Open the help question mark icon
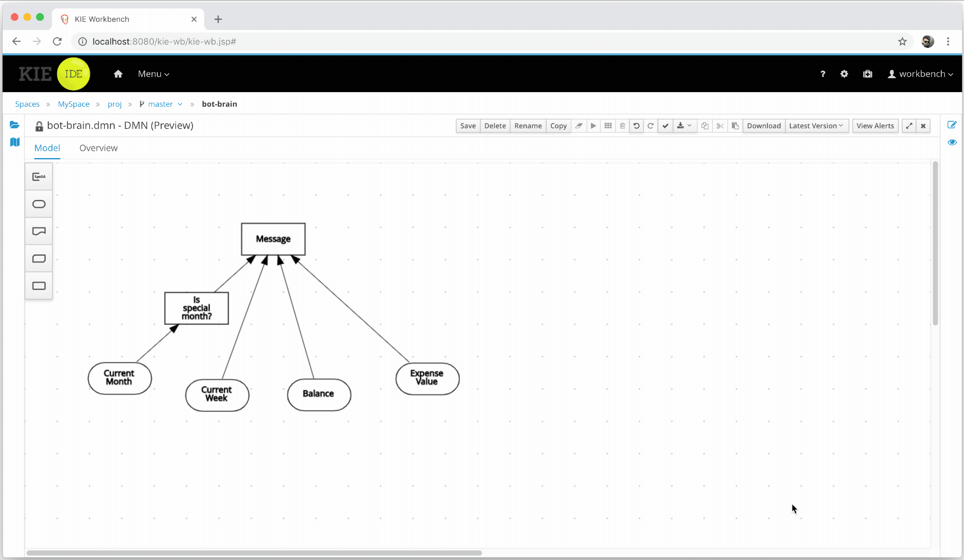 (823, 74)
